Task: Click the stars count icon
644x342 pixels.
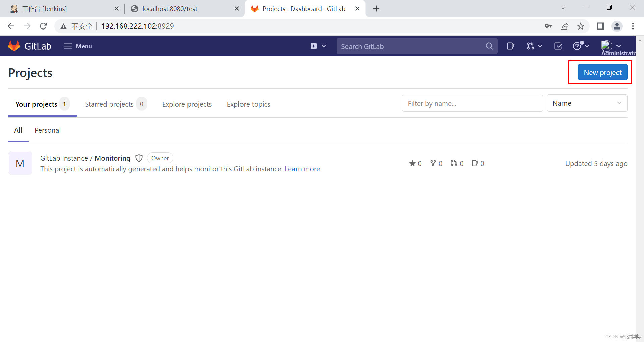Action: pos(412,163)
